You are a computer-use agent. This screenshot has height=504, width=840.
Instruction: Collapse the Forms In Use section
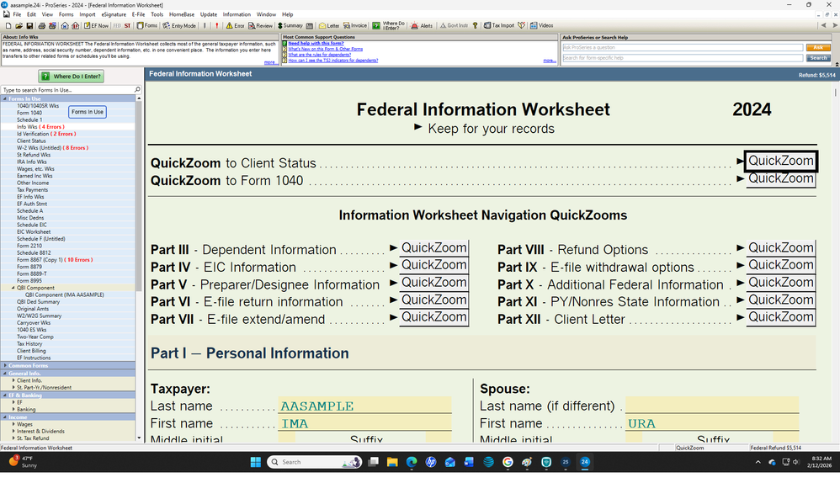point(6,99)
